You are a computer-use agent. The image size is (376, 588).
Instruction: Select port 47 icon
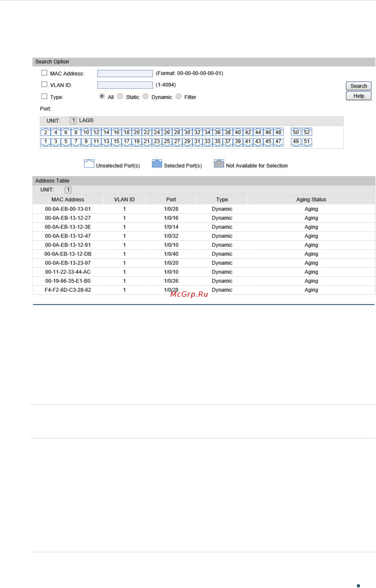(x=278, y=142)
